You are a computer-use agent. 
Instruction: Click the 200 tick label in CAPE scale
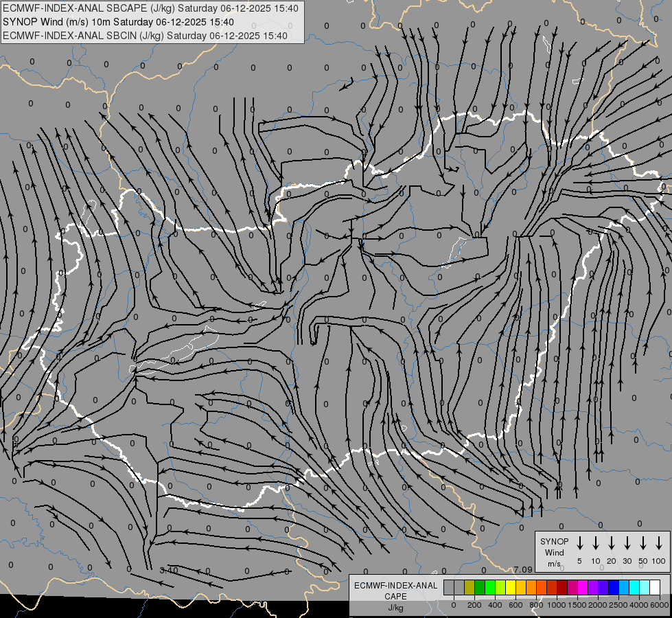coord(474,605)
